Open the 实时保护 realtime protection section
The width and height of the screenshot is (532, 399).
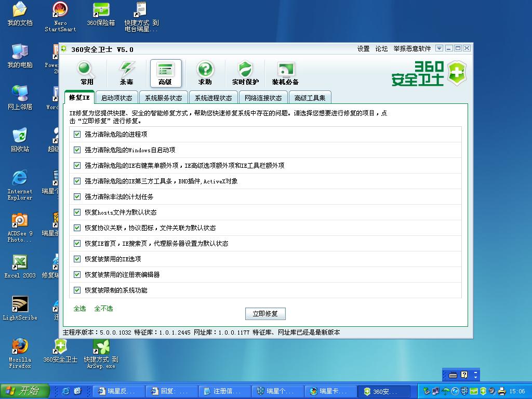pos(245,73)
